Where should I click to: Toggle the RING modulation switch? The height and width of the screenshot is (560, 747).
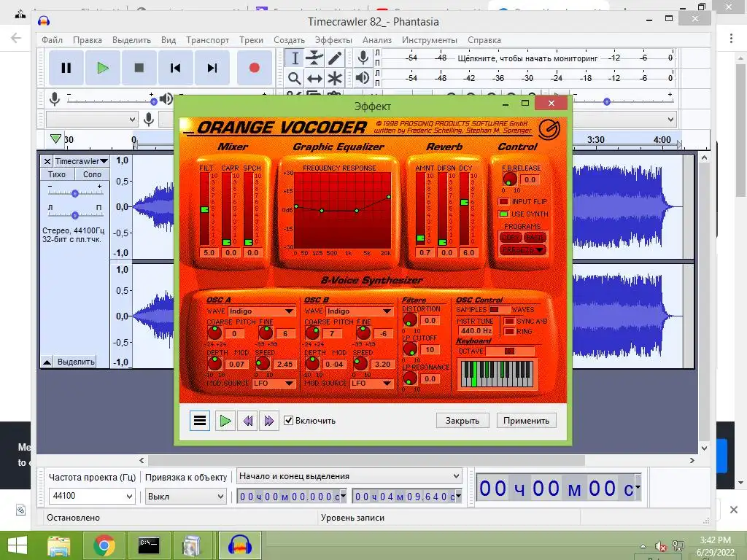point(508,332)
